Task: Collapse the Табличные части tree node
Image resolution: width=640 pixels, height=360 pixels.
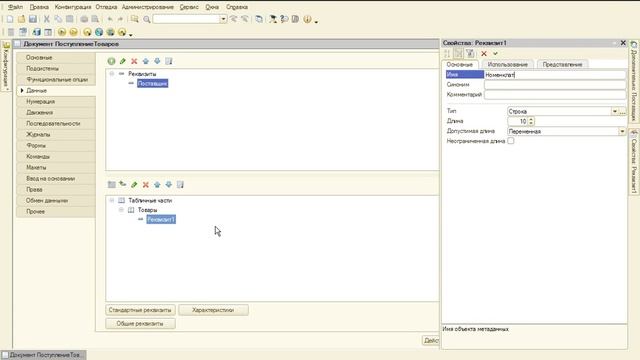Action: click(x=112, y=200)
